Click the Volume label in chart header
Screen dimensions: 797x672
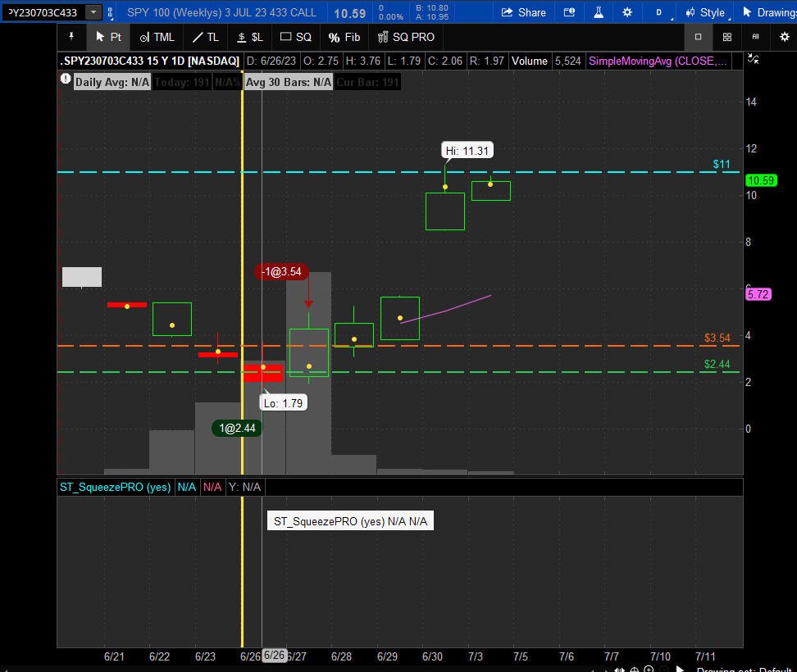tap(529, 61)
